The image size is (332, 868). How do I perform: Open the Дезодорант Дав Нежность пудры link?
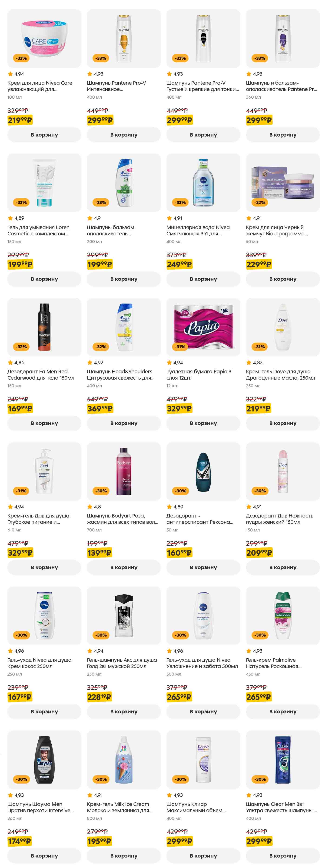(x=279, y=519)
